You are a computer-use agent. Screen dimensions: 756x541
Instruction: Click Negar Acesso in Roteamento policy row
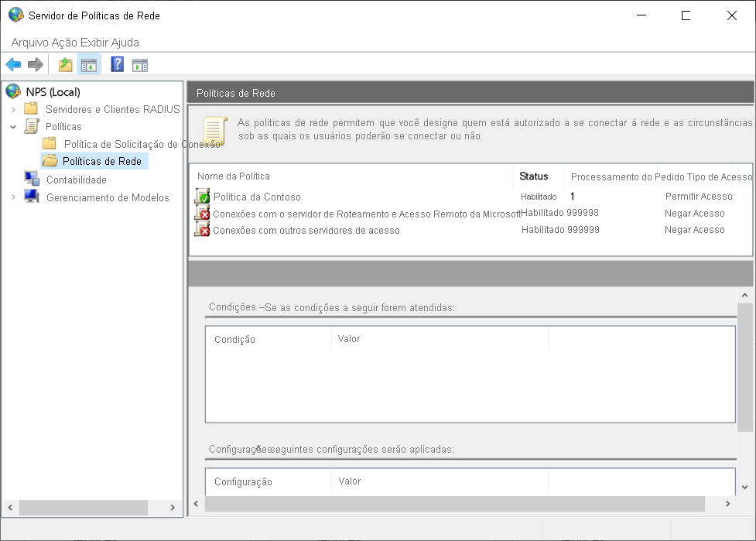tap(694, 214)
